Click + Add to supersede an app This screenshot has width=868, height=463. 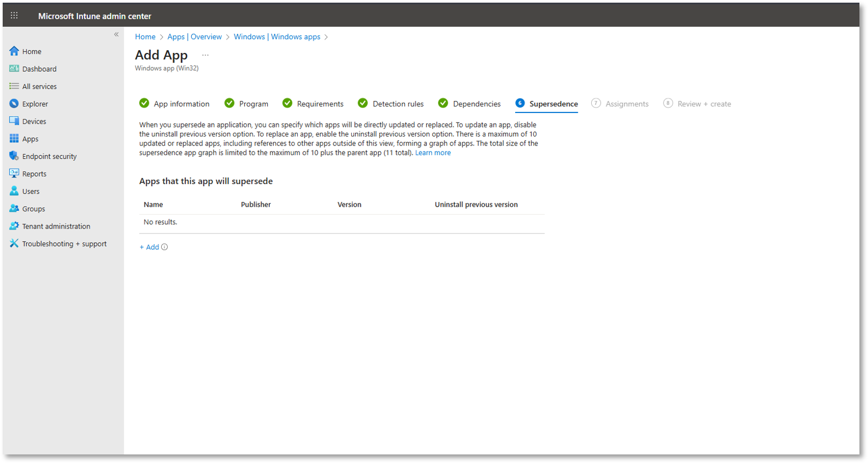point(149,247)
